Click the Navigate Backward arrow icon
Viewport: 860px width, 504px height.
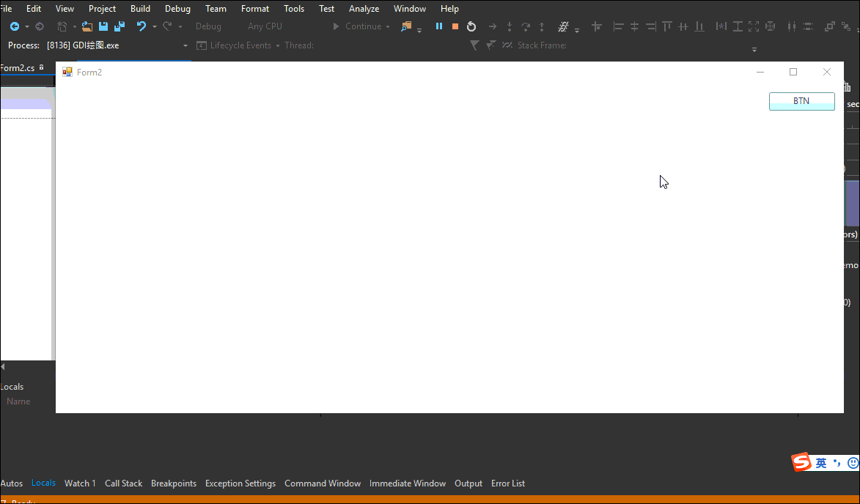tap(16, 25)
